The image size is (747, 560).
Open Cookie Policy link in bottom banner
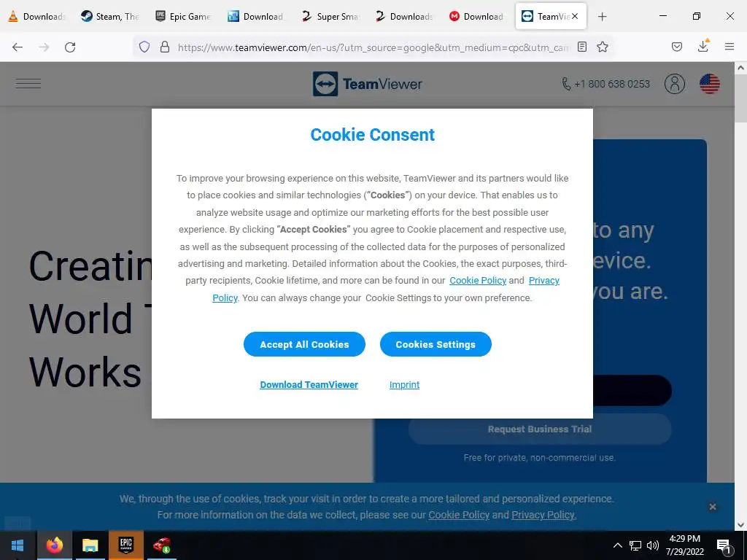pyautogui.click(x=459, y=515)
